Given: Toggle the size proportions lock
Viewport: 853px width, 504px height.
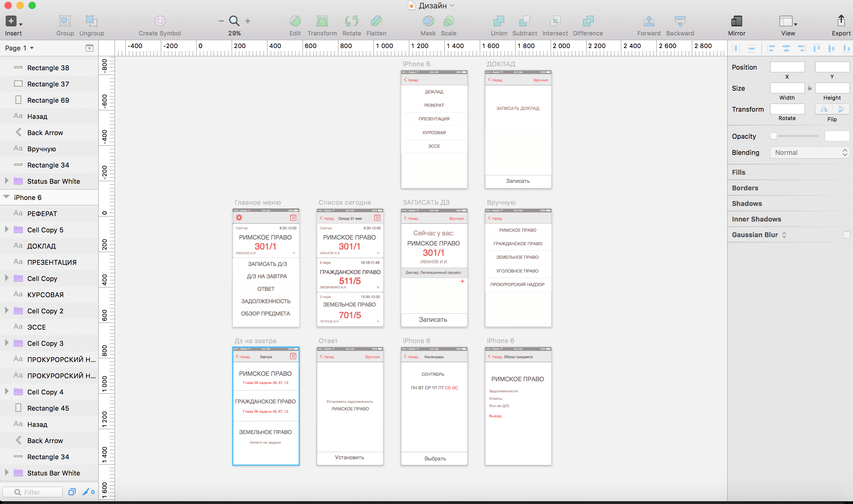Looking at the screenshot, I should [810, 88].
